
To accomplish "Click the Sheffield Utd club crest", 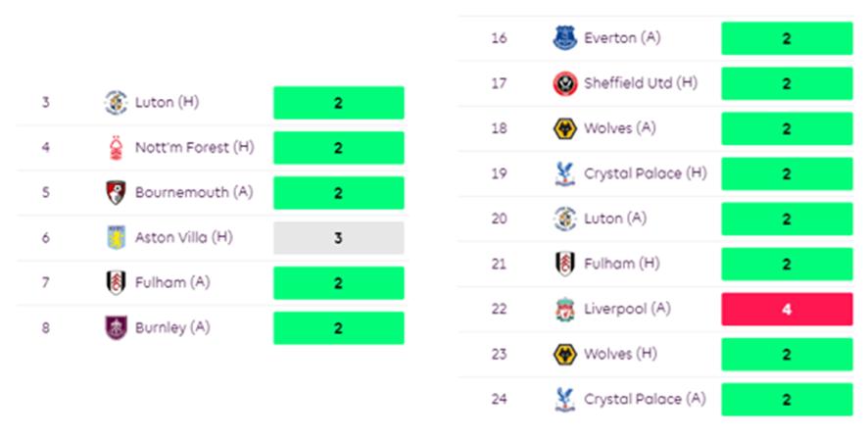I will pyautogui.click(x=563, y=83).
